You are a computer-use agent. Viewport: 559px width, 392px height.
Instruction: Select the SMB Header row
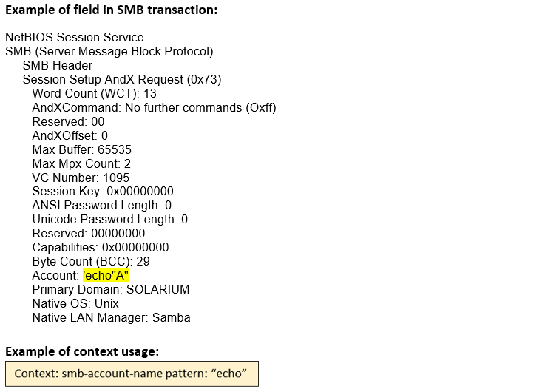(x=58, y=65)
